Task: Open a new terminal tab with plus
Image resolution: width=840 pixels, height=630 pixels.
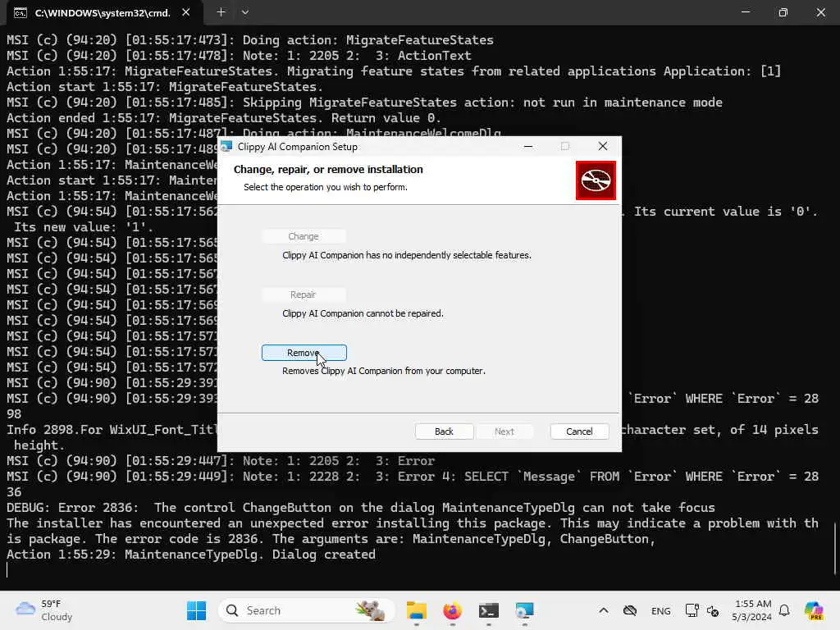Action: pyautogui.click(x=221, y=11)
